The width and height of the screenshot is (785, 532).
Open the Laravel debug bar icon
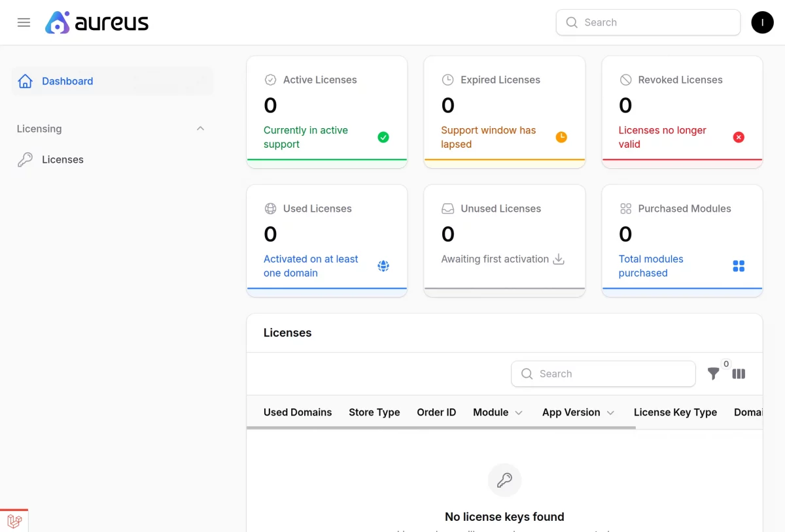pos(14,521)
